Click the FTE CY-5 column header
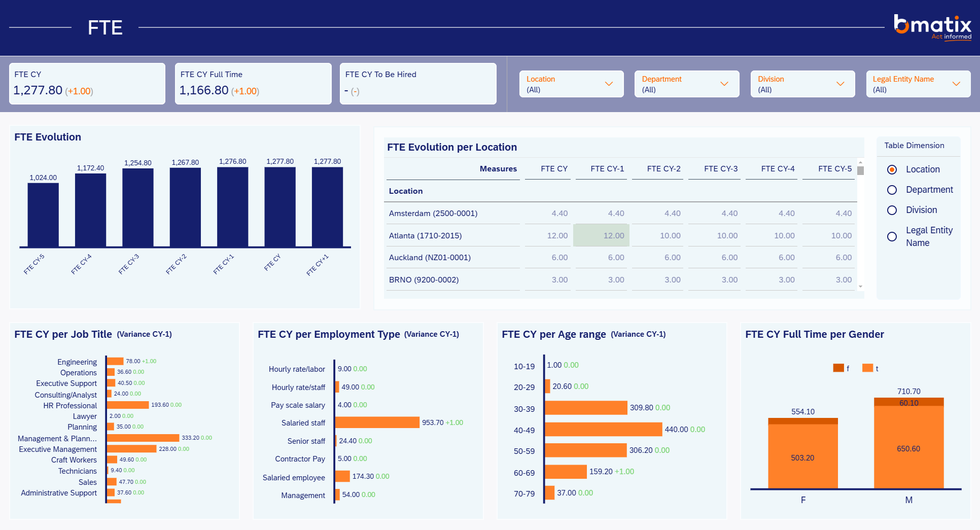The image size is (980, 530). [x=835, y=169]
